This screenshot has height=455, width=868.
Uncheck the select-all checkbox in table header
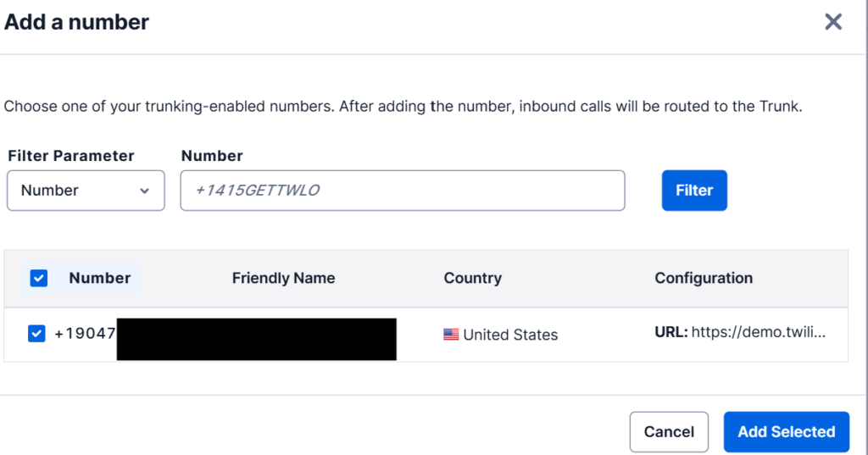click(39, 278)
